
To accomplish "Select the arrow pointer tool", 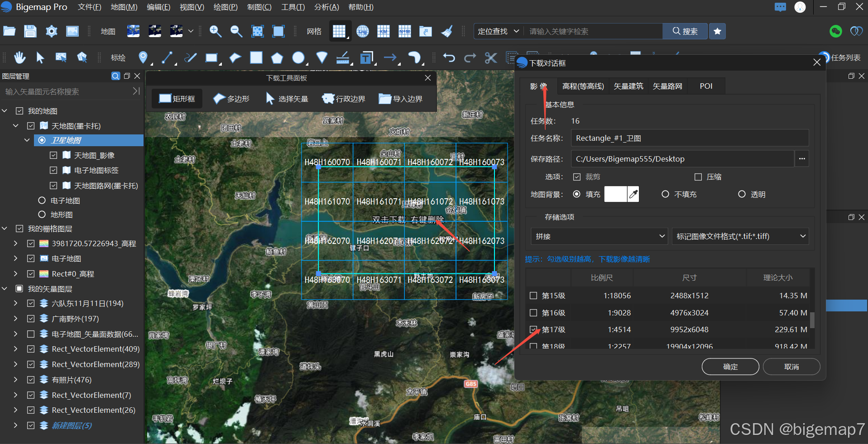I will click(40, 57).
